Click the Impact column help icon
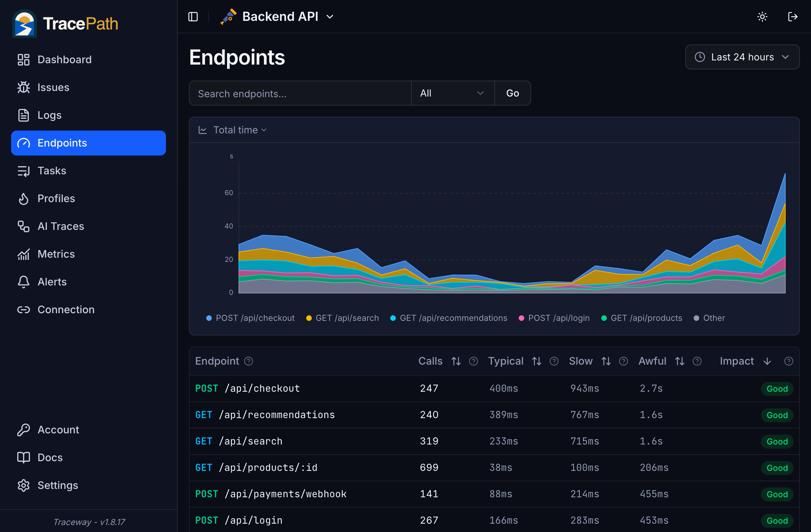Viewport: 811px width, 532px height. coord(789,361)
